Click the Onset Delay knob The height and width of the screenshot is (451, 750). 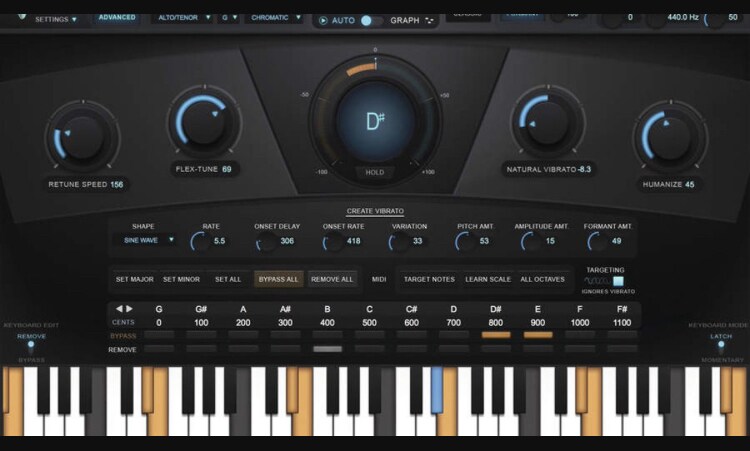pyautogui.click(x=266, y=242)
